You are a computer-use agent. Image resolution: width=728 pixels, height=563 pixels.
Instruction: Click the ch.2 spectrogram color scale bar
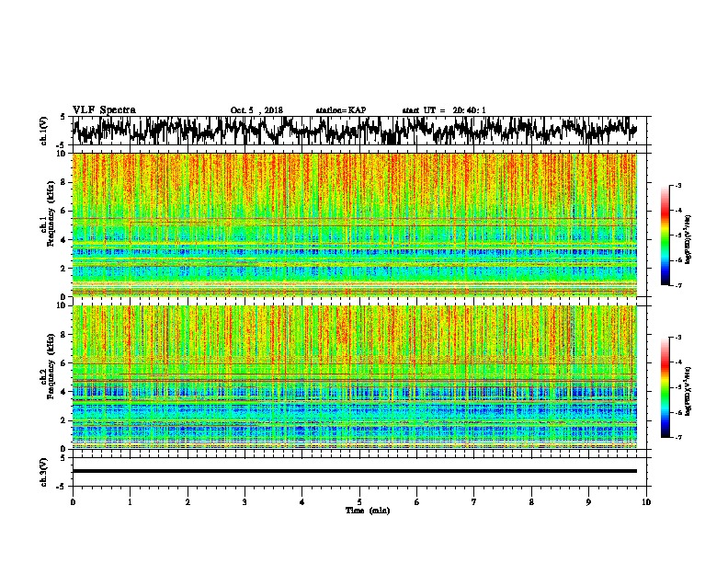[x=665, y=387]
